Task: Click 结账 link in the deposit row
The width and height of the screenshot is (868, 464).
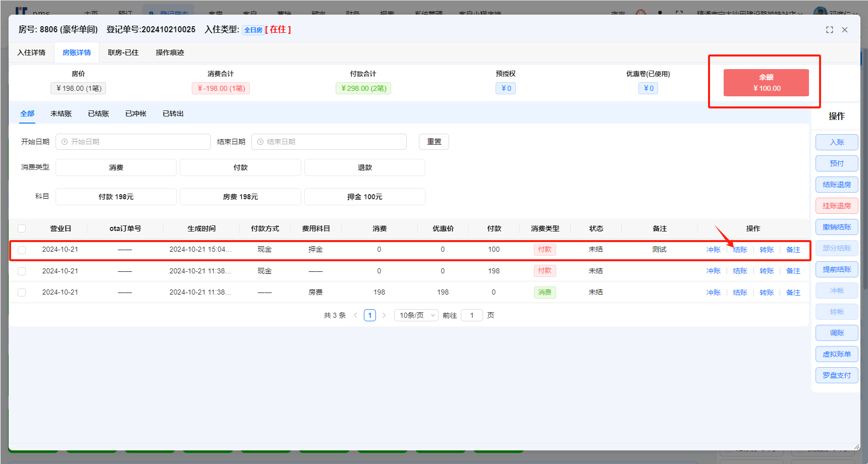Action: (740, 250)
